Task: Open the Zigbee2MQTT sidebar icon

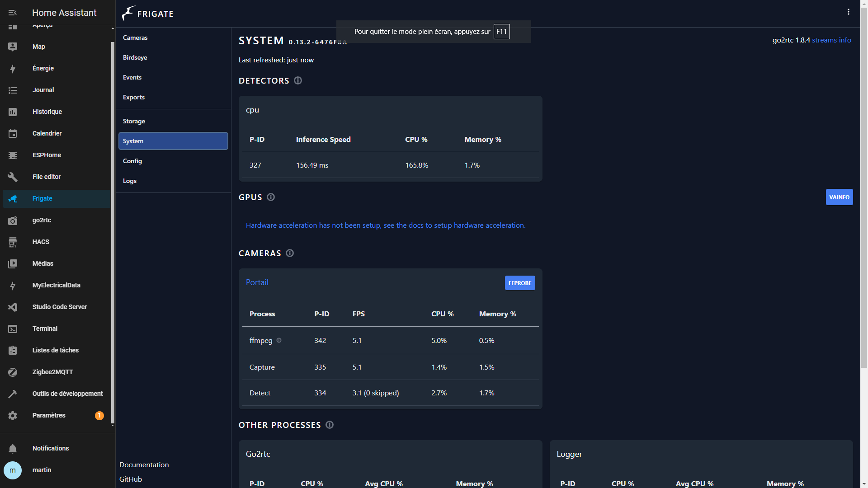Action: tap(13, 372)
